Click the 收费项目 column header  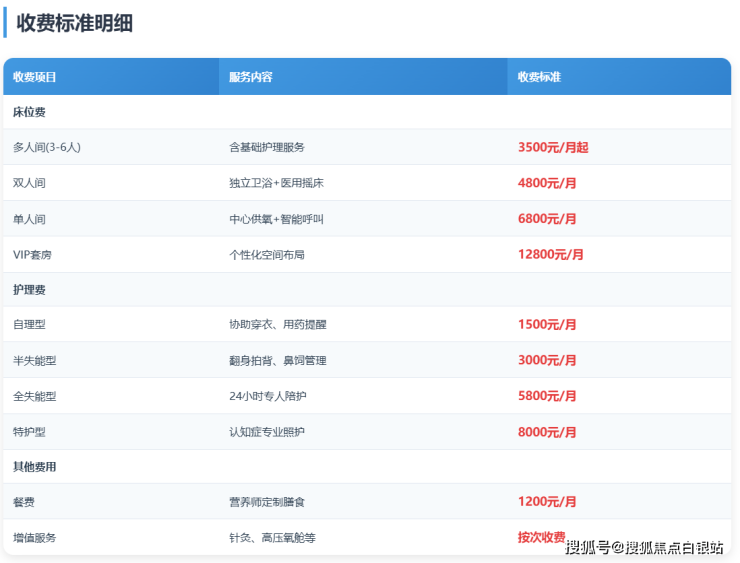pos(35,77)
